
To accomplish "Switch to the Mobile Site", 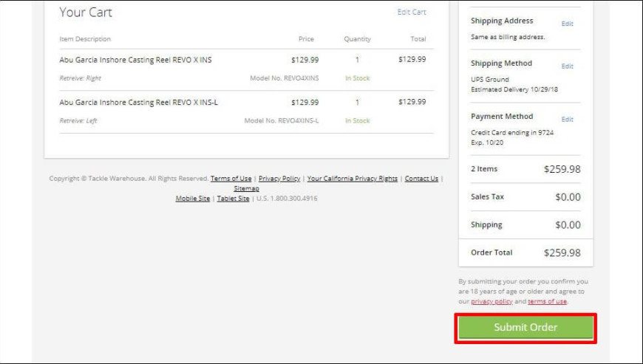I will pyautogui.click(x=193, y=198).
